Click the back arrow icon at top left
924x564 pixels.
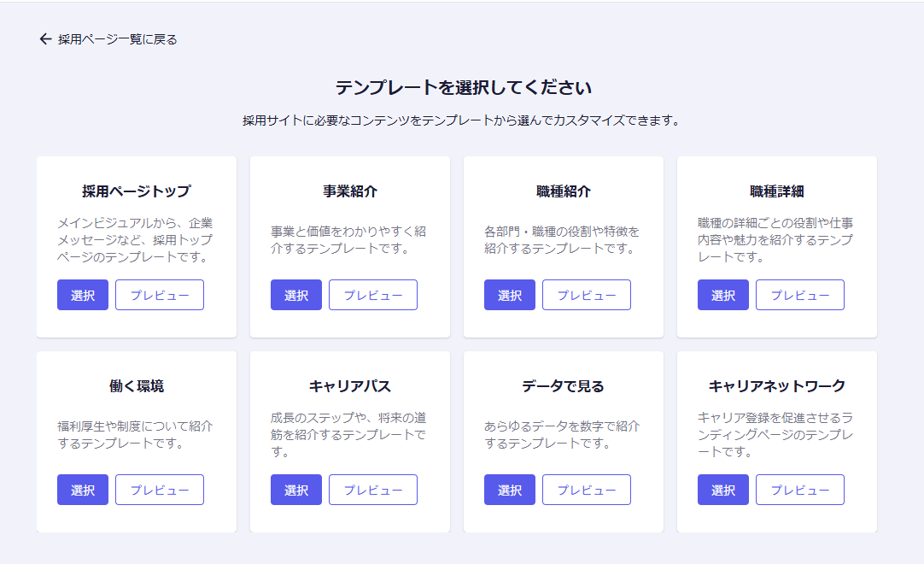tap(45, 39)
